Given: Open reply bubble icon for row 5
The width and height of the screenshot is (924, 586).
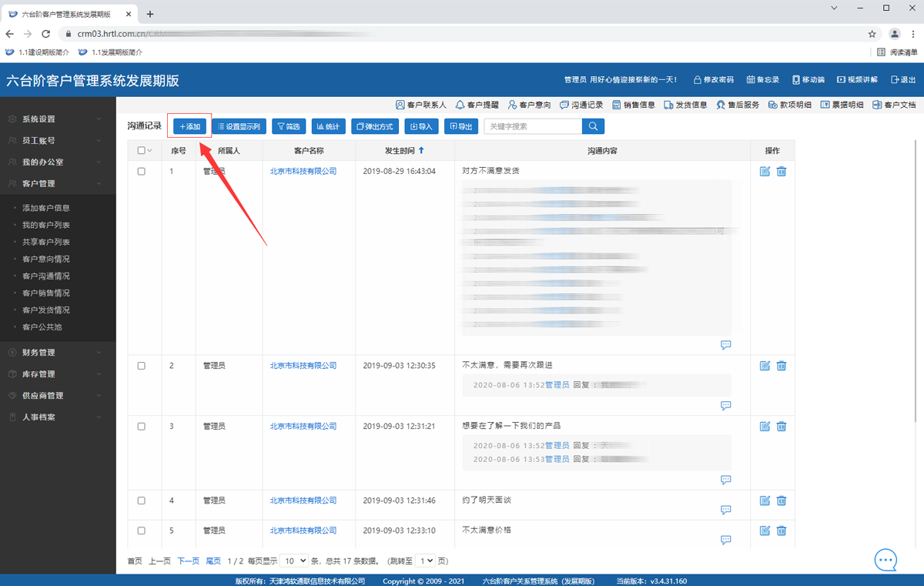Looking at the screenshot, I should click(725, 540).
